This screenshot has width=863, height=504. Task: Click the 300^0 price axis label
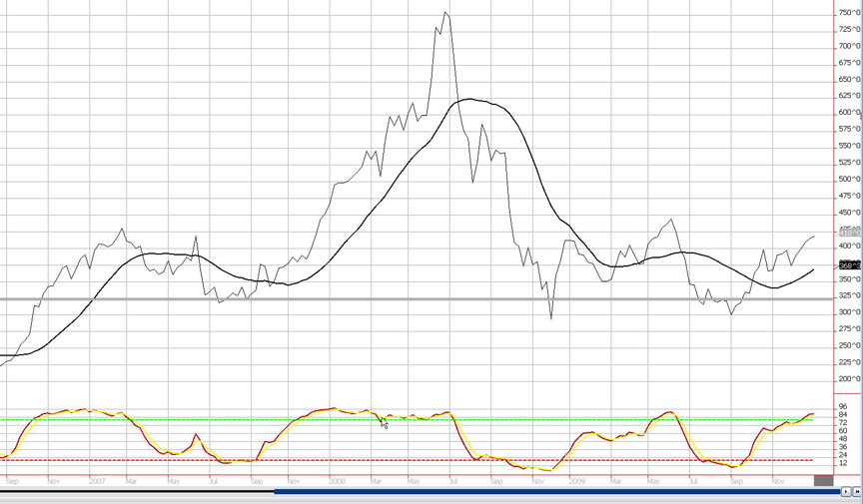point(849,312)
